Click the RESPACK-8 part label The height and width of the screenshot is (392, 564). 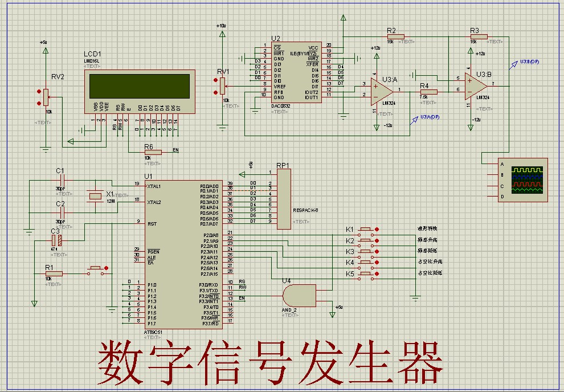pyautogui.click(x=305, y=210)
